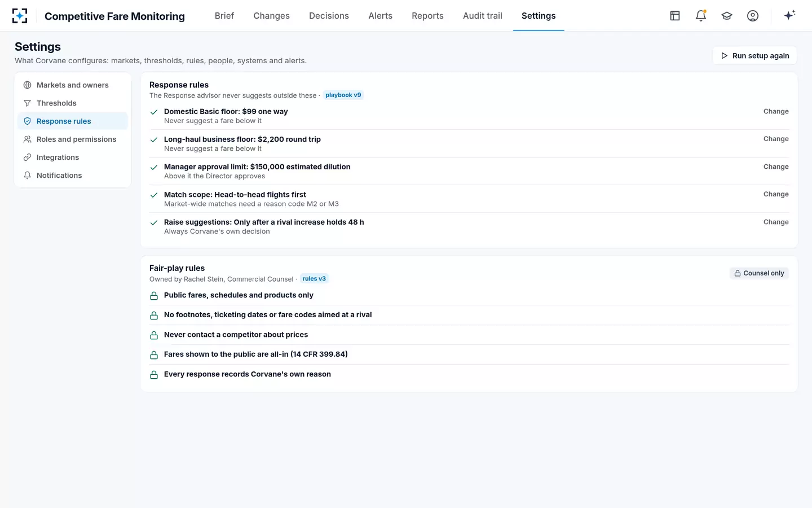
Task: Open the Changes tab
Action: [x=271, y=16]
